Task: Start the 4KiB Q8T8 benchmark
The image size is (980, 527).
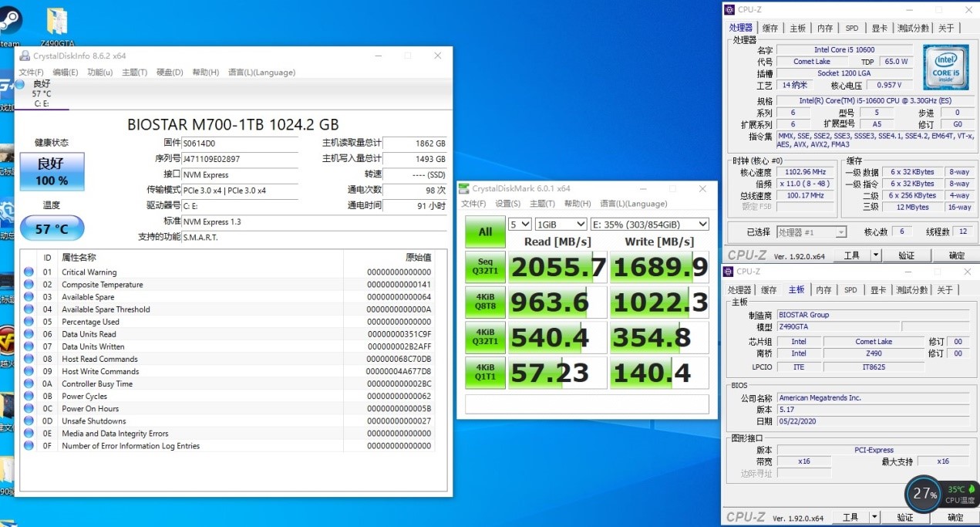Action: pyautogui.click(x=485, y=302)
